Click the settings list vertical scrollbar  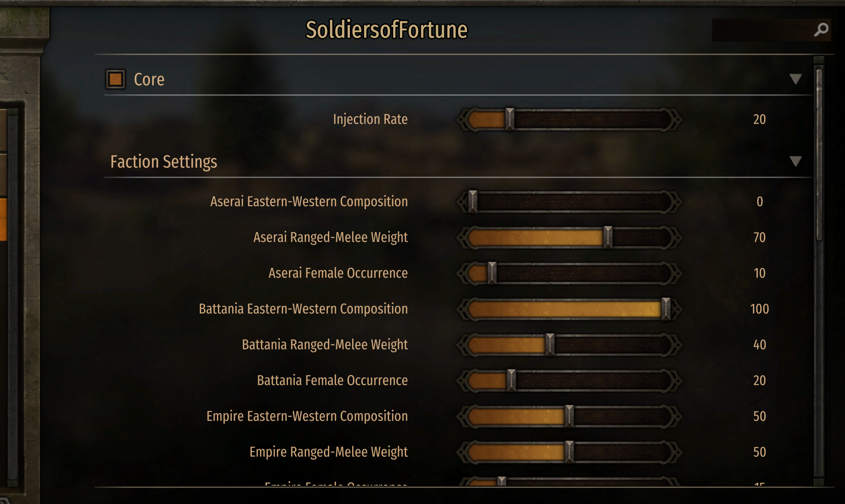coord(819,152)
